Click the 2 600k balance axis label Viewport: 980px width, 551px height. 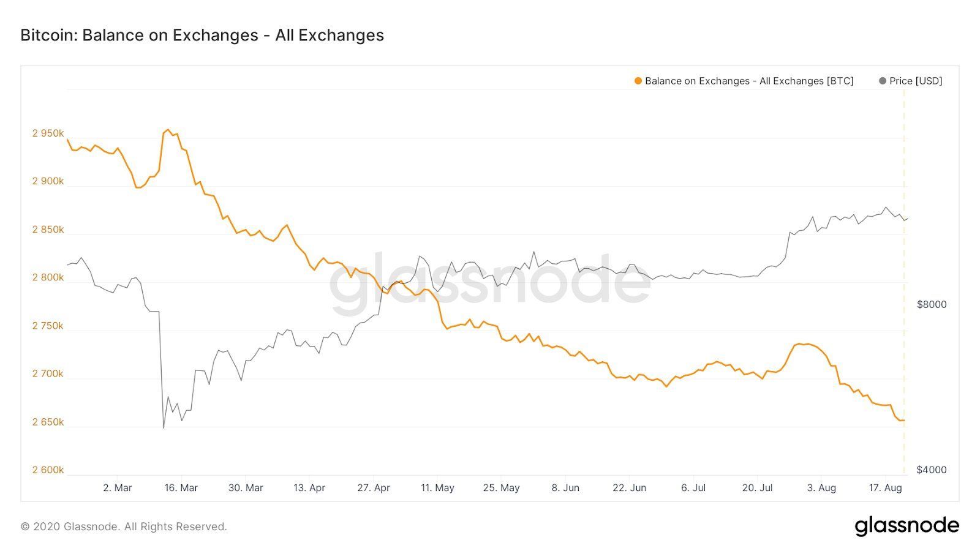point(48,470)
